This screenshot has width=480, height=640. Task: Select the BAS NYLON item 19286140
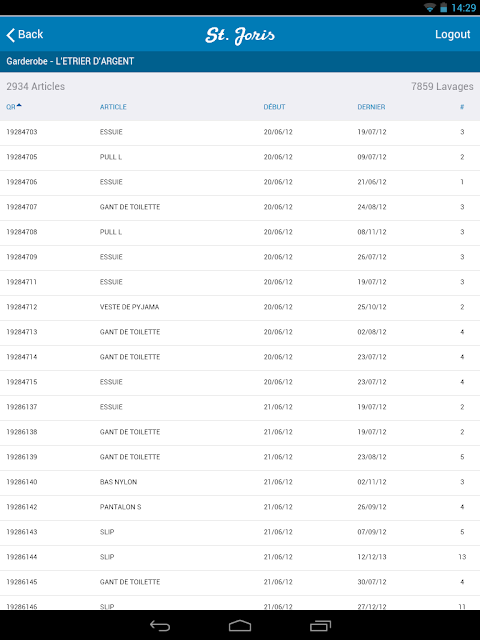pos(240,482)
